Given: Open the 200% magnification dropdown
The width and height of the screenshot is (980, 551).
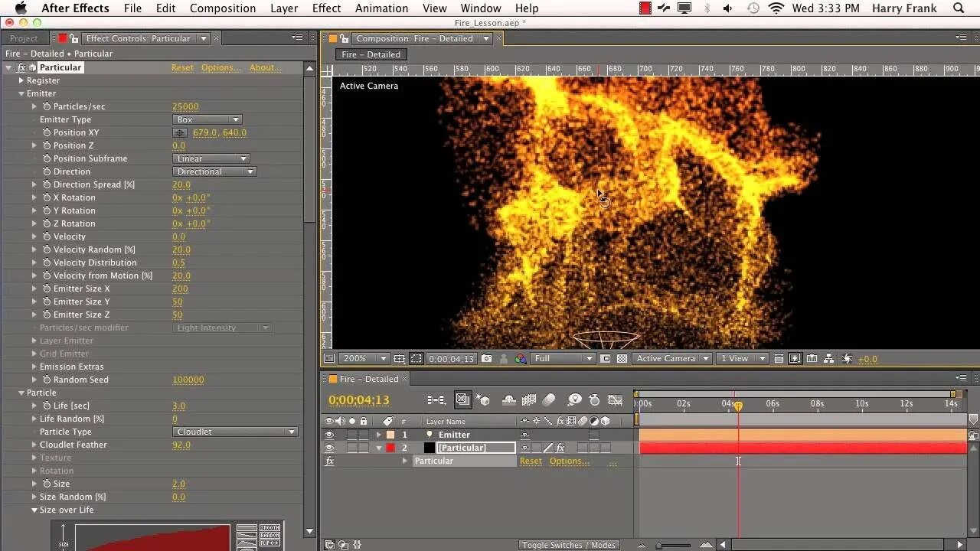Looking at the screenshot, I should click(364, 358).
